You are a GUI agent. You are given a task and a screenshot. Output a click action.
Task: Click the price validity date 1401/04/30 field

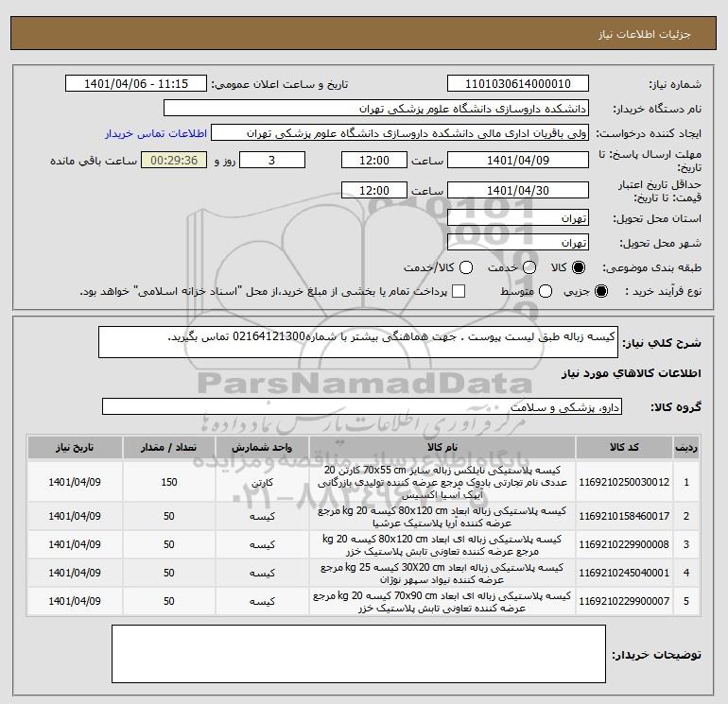coord(518,190)
